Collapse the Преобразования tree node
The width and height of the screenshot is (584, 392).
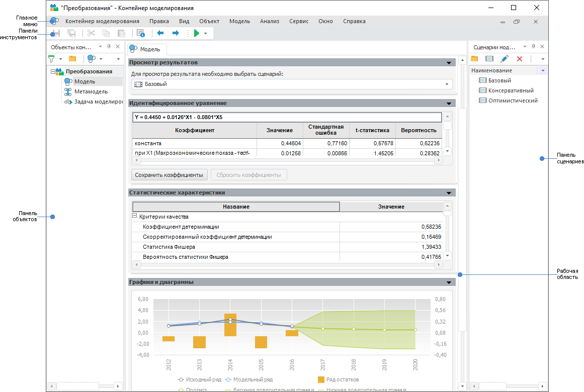click(53, 71)
